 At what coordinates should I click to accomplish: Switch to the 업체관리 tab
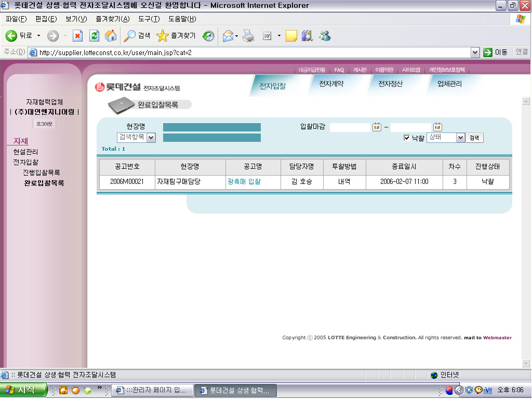pyautogui.click(x=449, y=84)
